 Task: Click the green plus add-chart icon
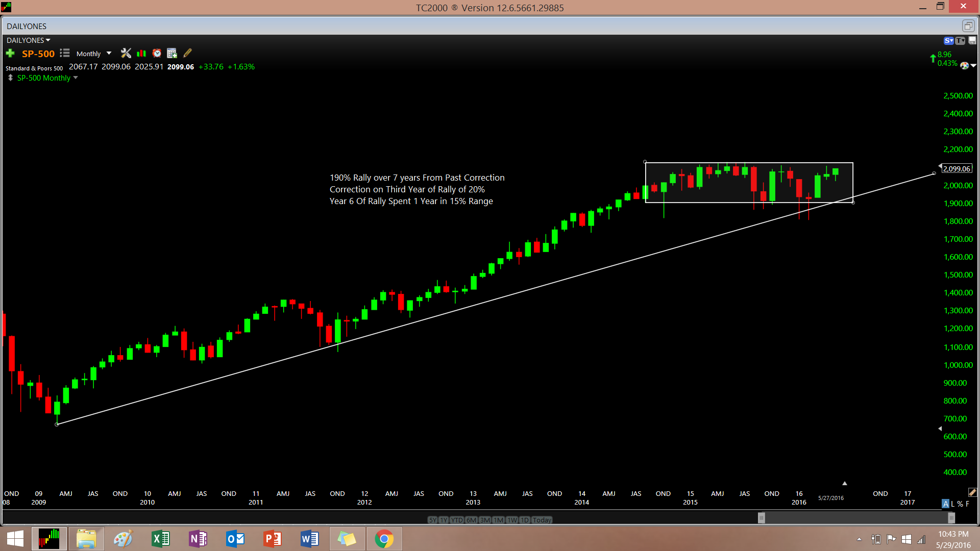point(10,54)
